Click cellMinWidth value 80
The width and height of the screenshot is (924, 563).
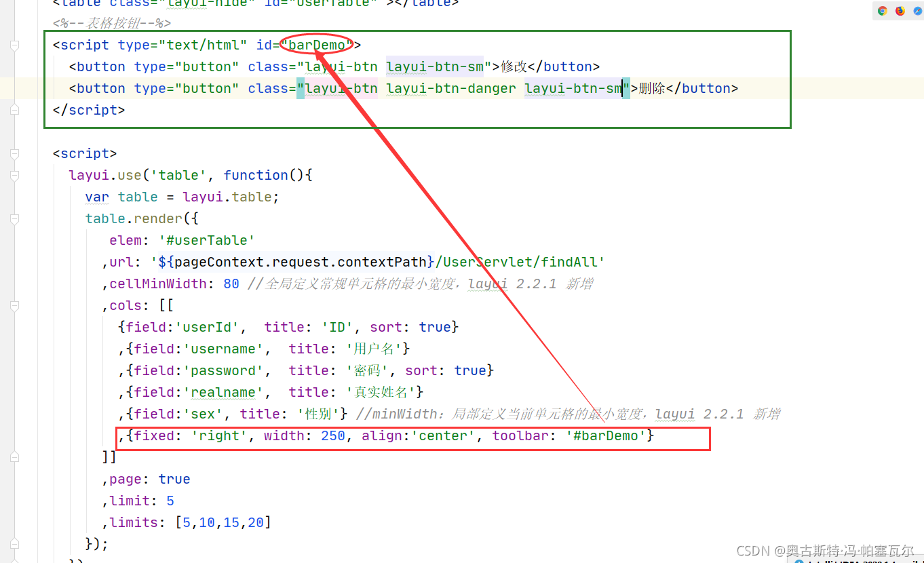click(x=231, y=284)
